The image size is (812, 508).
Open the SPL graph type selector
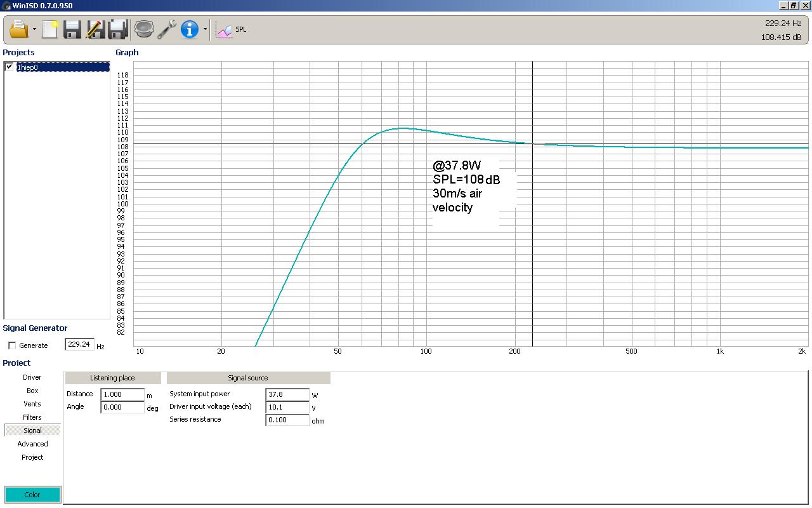(x=232, y=29)
